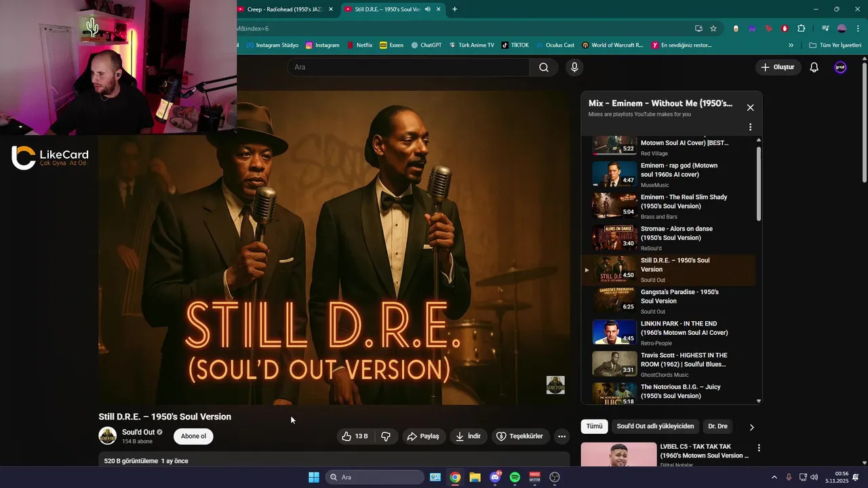Click the İndir download button
The width and height of the screenshot is (868, 488).
(468, 436)
